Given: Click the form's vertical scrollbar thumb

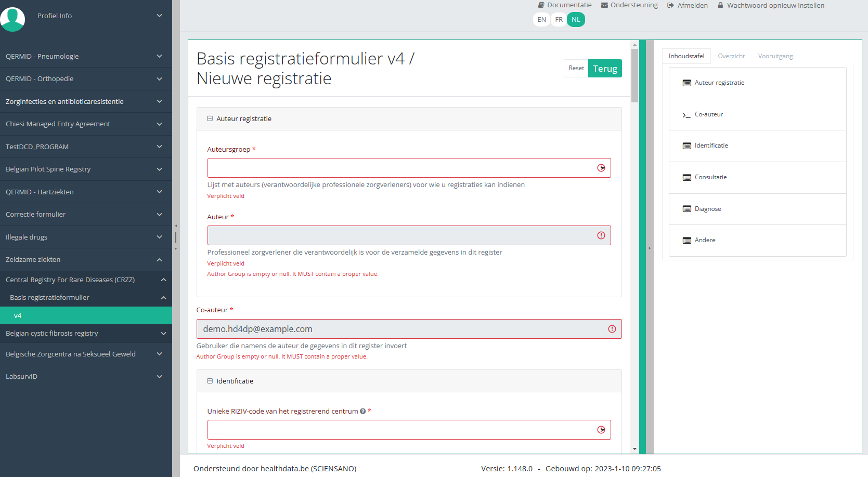Looking at the screenshot, I should point(634,75).
